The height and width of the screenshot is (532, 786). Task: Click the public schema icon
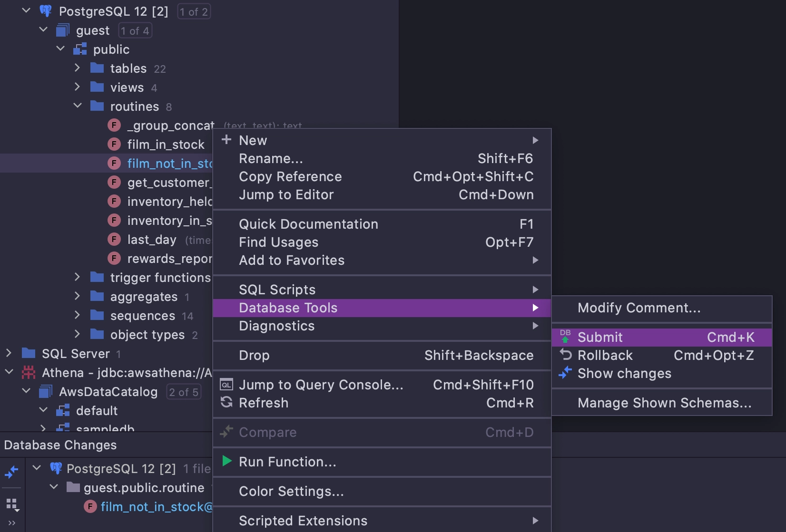pyautogui.click(x=80, y=49)
